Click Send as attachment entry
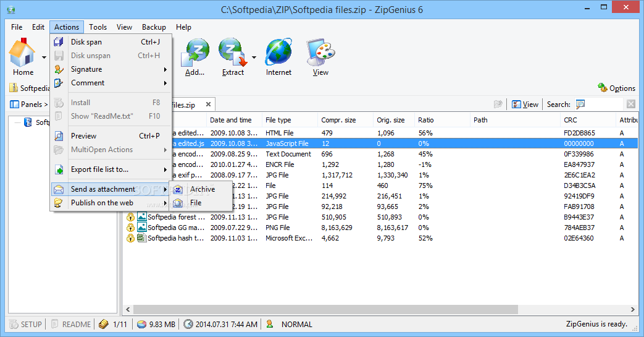 (111, 189)
